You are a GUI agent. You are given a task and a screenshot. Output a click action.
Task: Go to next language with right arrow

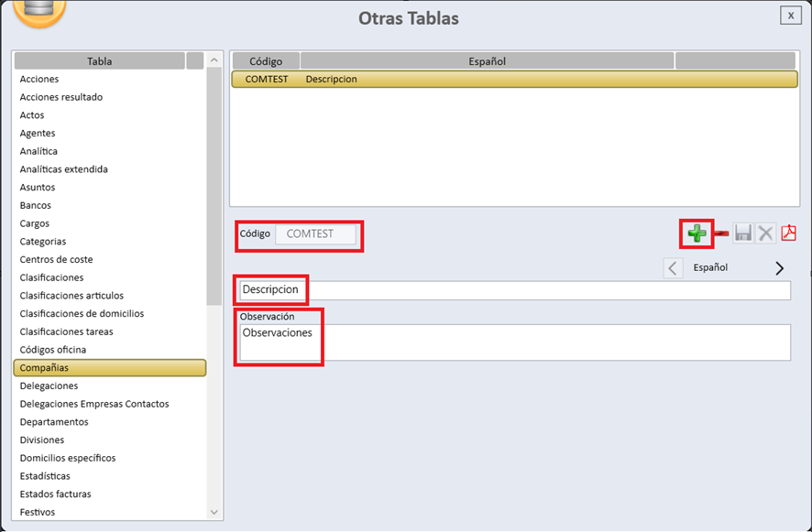(x=780, y=268)
